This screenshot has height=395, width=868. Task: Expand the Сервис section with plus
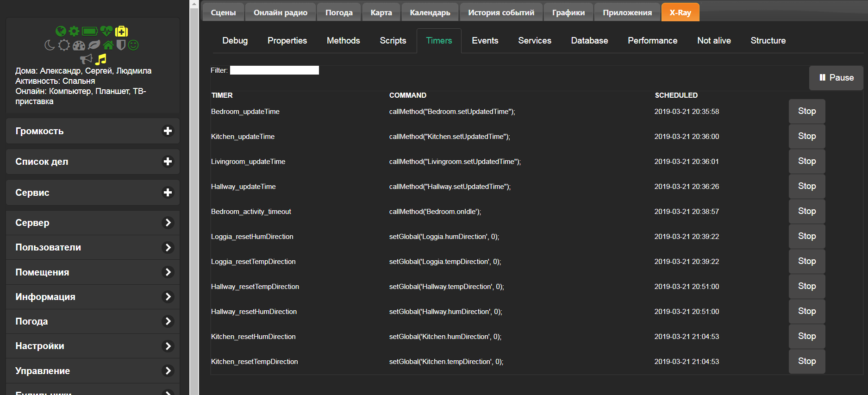(x=168, y=193)
